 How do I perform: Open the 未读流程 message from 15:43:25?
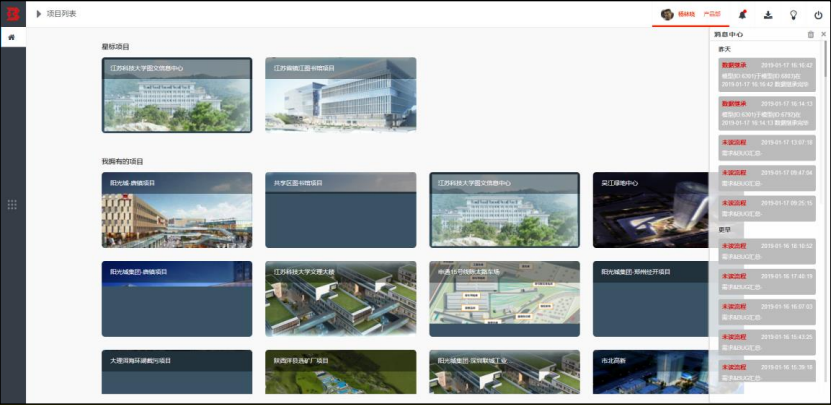(x=767, y=342)
